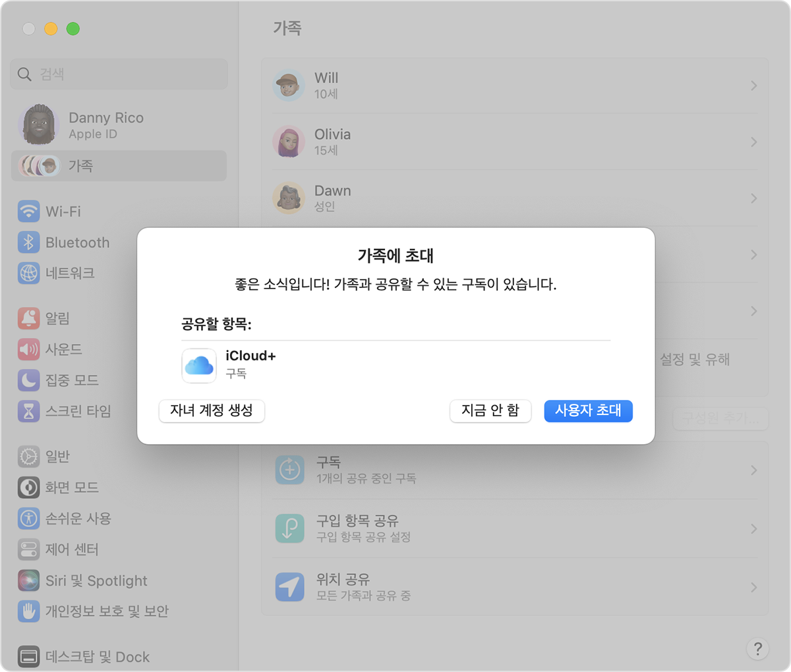This screenshot has width=791, height=672.
Task: Click the 사용자 초대 button
Action: click(588, 410)
